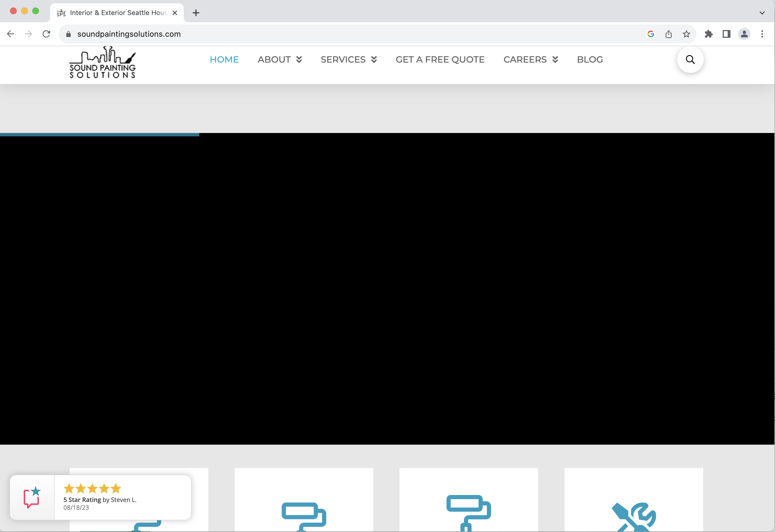Click the Sound Painting Solutions logo
Viewport: 775px width, 532px height.
tap(102, 63)
